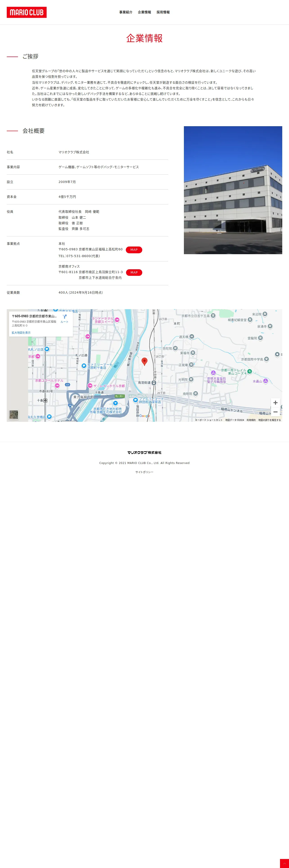Zoom in with the map plus button
289x868 pixels.
(275, 403)
